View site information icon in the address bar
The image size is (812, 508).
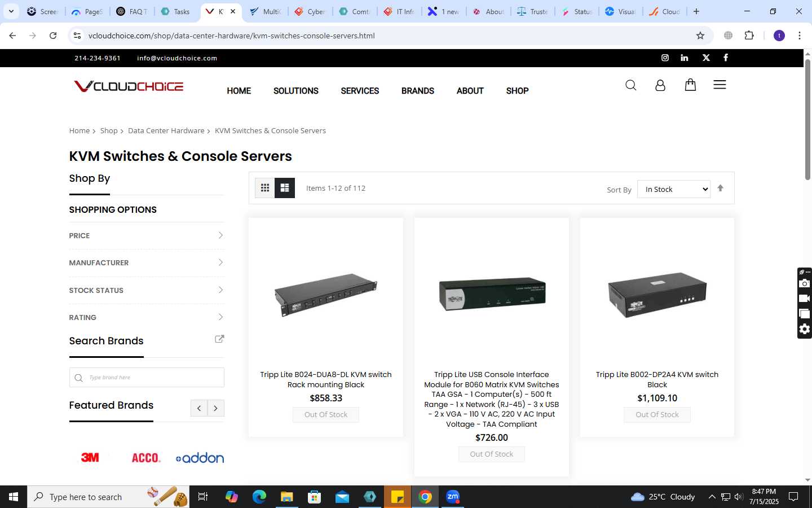click(x=77, y=36)
